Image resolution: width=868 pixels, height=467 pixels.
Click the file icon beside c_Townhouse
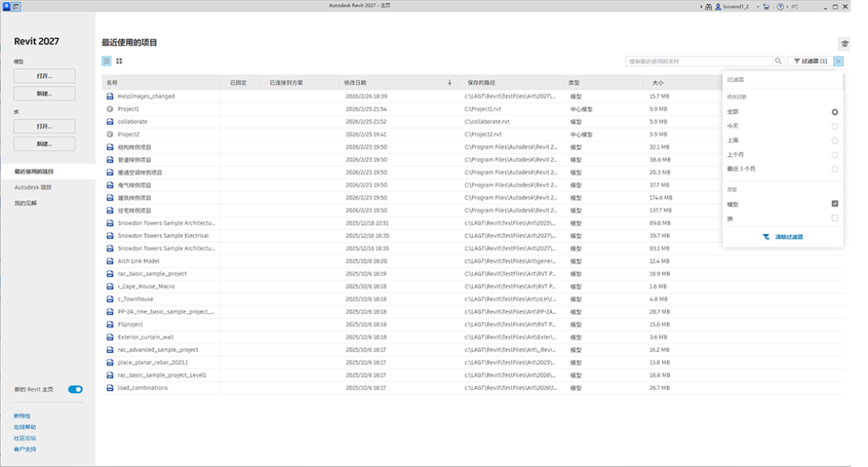pyautogui.click(x=109, y=299)
